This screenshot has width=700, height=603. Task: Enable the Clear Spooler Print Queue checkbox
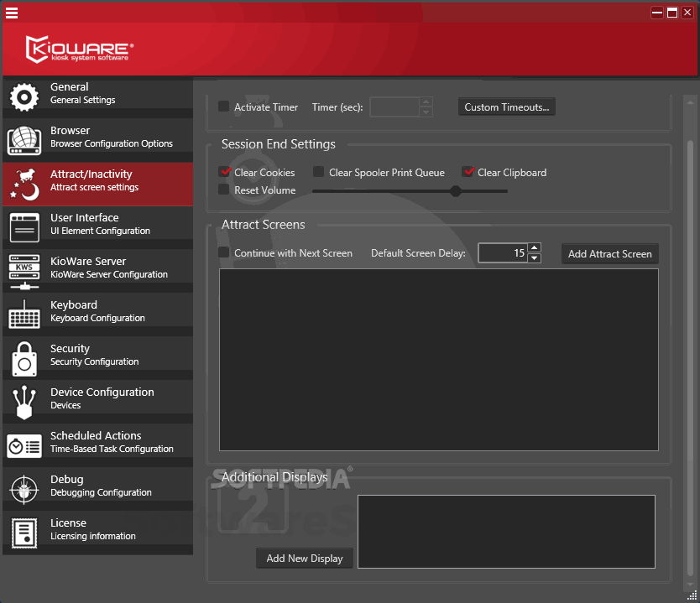319,172
